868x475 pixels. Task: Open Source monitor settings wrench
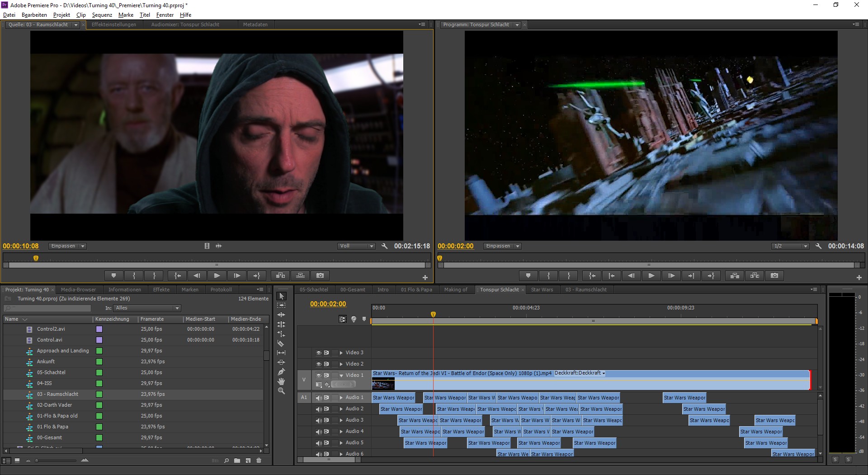[x=384, y=246]
